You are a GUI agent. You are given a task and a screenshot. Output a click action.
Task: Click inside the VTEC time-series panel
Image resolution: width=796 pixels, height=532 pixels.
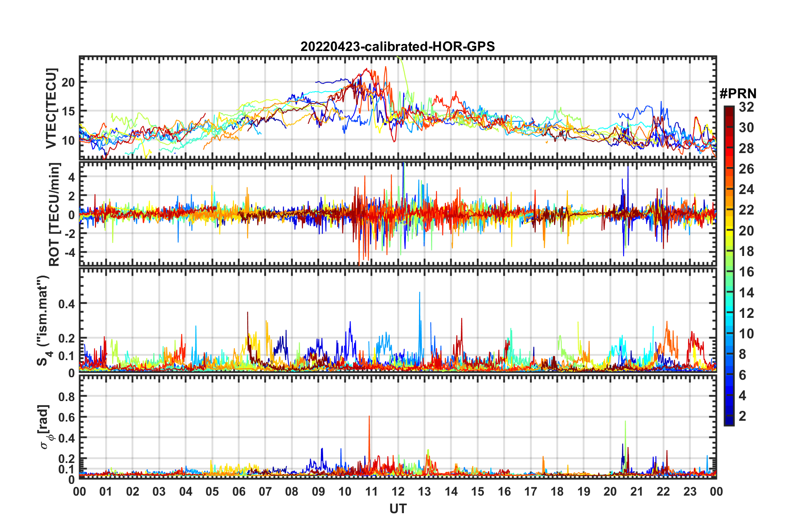[398, 107]
